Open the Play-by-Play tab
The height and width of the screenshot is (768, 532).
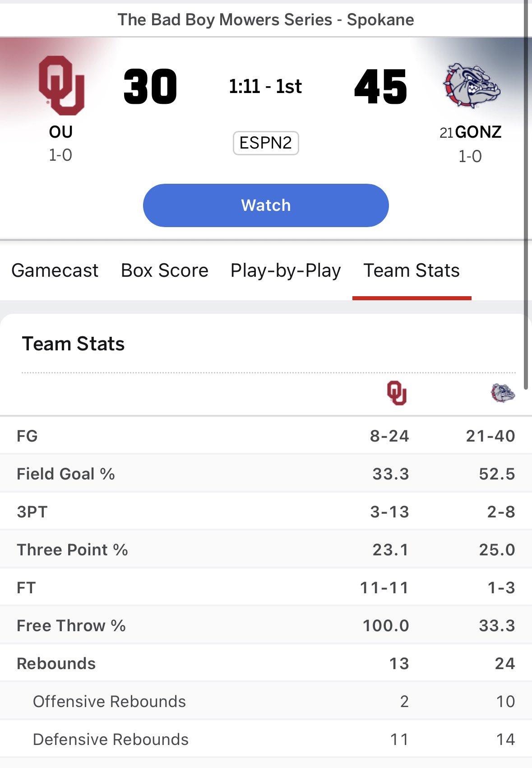(286, 270)
